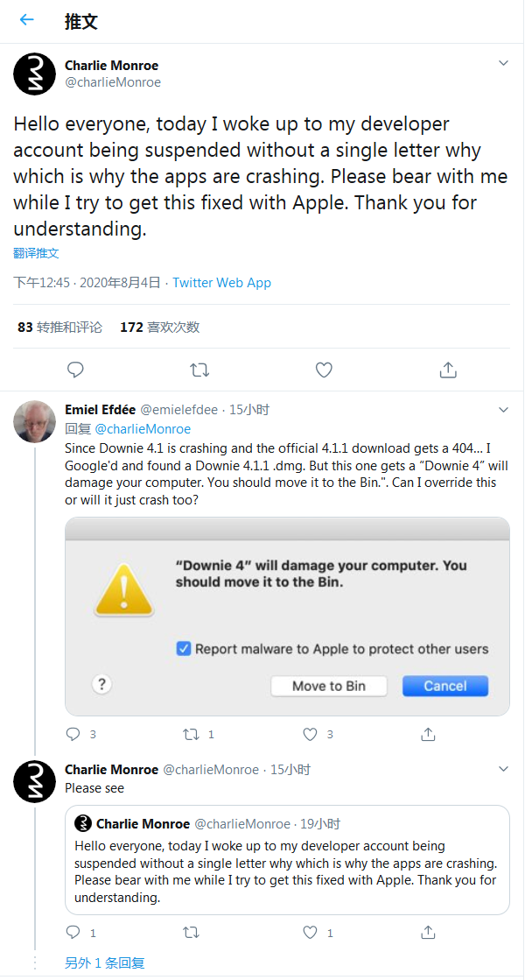The width and height of the screenshot is (525, 980).
Task: Retweet the main suspended-account tweet
Action: point(199,370)
